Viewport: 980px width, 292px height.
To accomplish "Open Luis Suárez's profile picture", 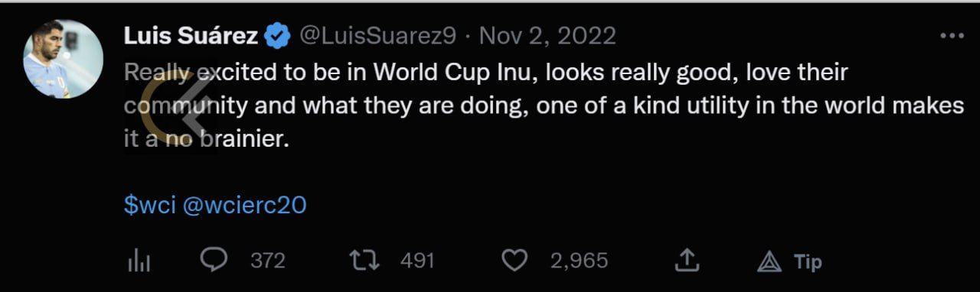I will click(63, 59).
